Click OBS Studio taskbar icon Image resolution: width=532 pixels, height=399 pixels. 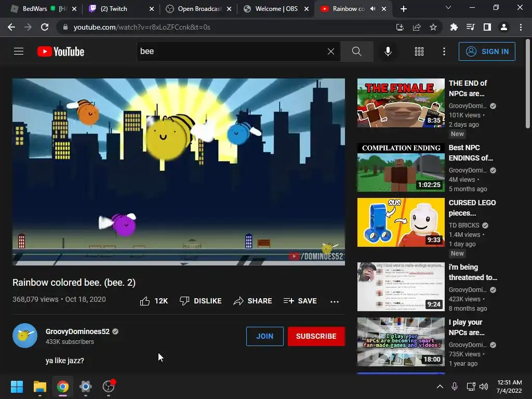[x=109, y=387]
